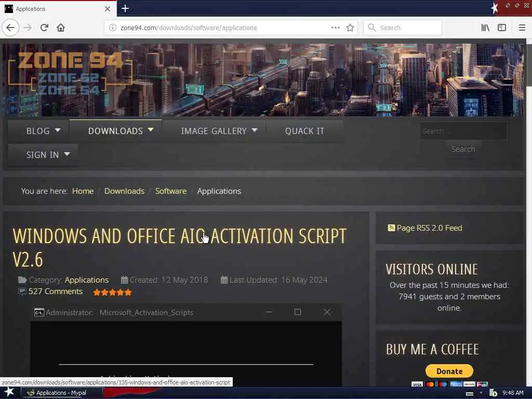Click the keyboard icon in system tray
The width and height of the screenshot is (532, 399).
pyautogui.click(x=469, y=393)
